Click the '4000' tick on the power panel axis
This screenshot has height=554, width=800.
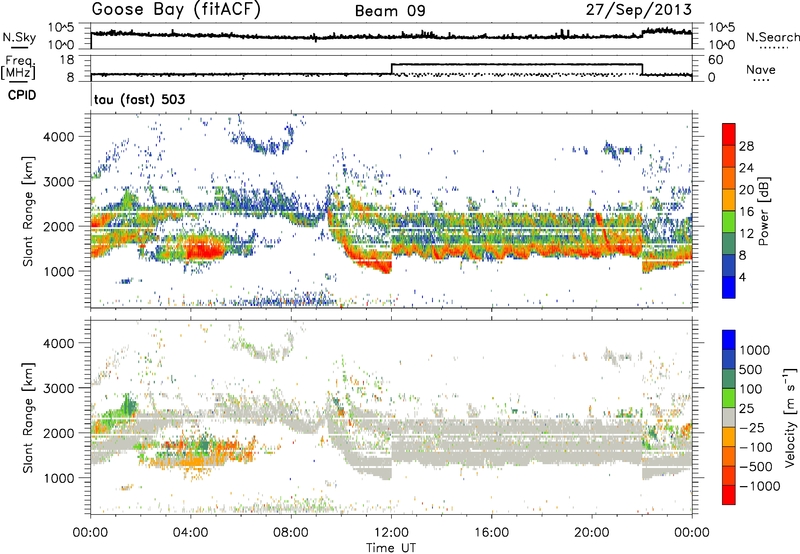[59, 137]
